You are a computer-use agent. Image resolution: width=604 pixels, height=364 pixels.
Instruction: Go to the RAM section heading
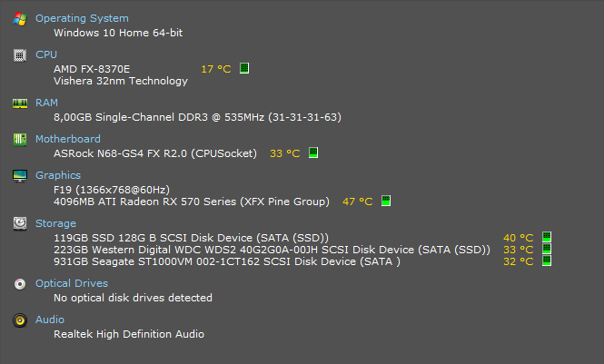click(x=46, y=103)
